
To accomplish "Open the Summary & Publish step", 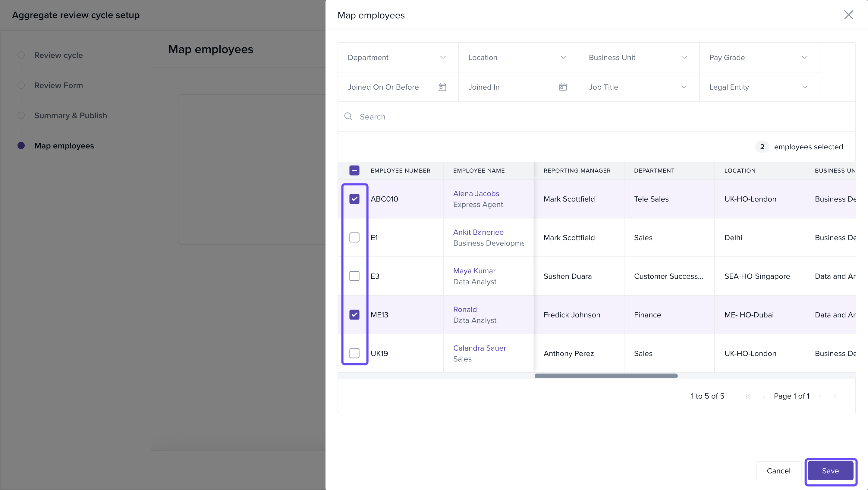I will (71, 116).
